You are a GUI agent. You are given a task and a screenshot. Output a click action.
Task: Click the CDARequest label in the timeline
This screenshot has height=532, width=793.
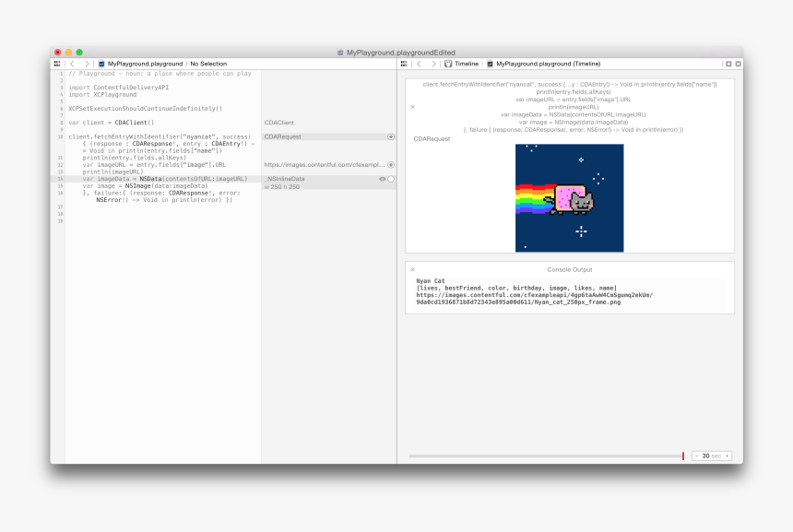432,139
